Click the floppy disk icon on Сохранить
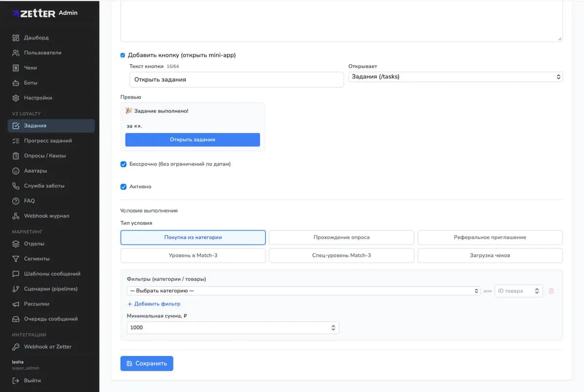 [129, 363]
